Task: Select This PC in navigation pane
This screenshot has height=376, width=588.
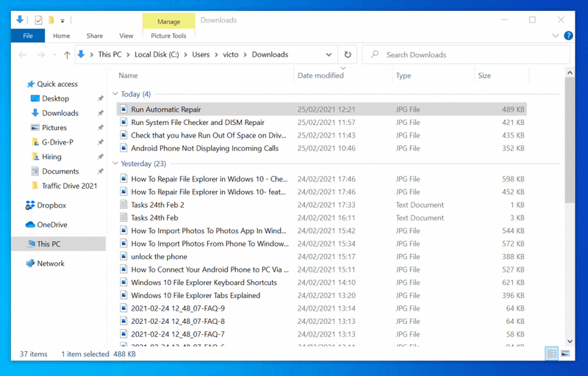Action: coord(59,244)
